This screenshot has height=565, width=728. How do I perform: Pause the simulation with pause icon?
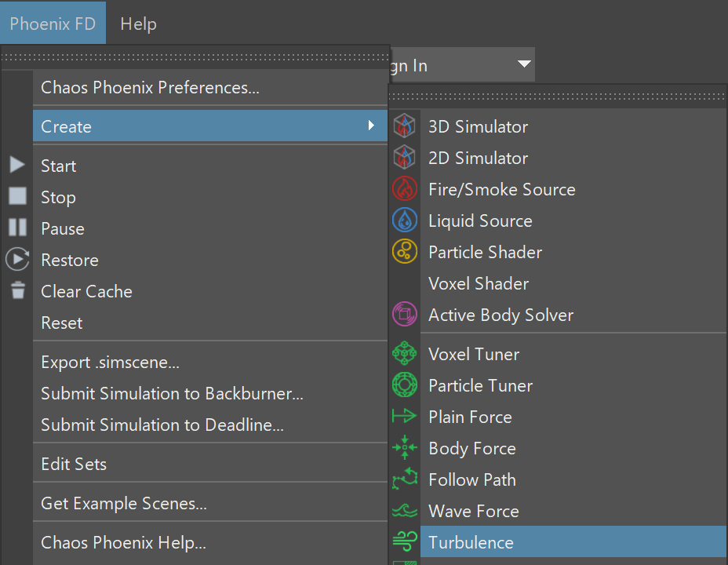pyautogui.click(x=17, y=228)
